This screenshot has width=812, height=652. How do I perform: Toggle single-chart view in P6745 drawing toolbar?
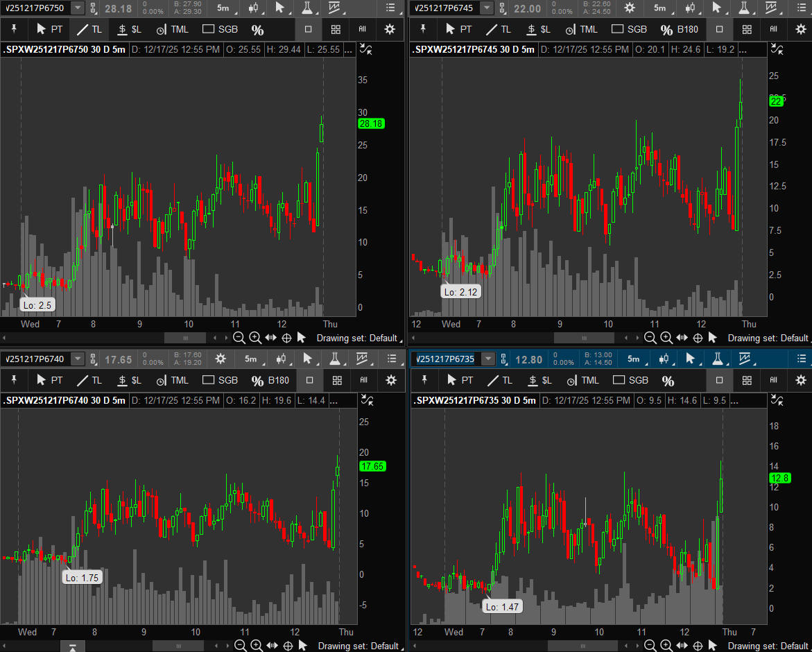coord(719,30)
